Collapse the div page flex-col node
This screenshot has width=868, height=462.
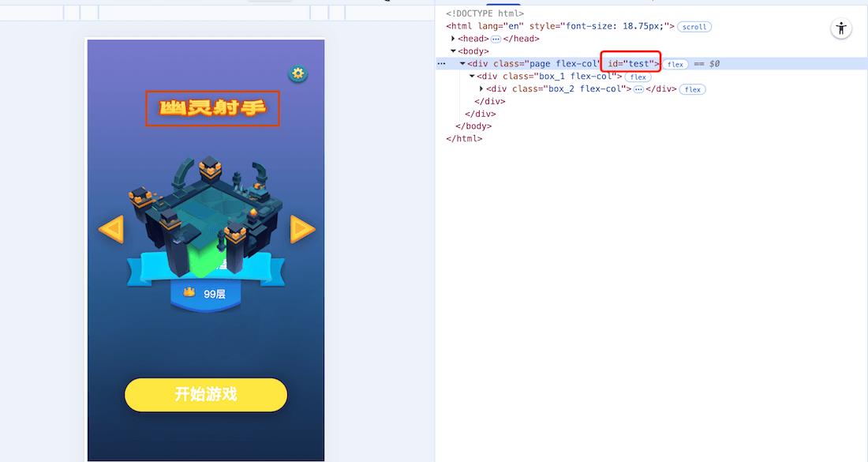coord(462,64)
